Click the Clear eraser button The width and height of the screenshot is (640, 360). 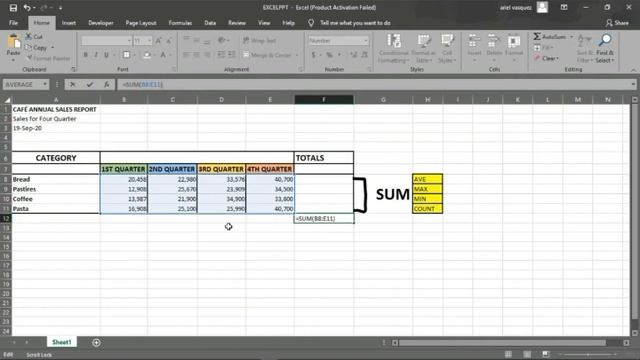coord(546,58)
